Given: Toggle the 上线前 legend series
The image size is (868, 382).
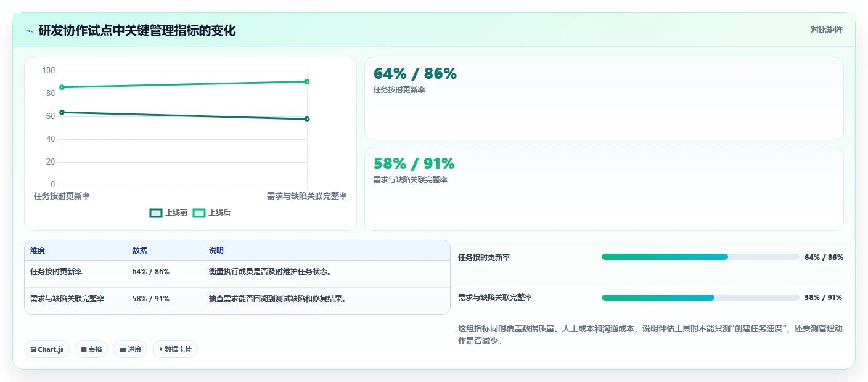Looking at the screenshot, I should tap(168, 213).
